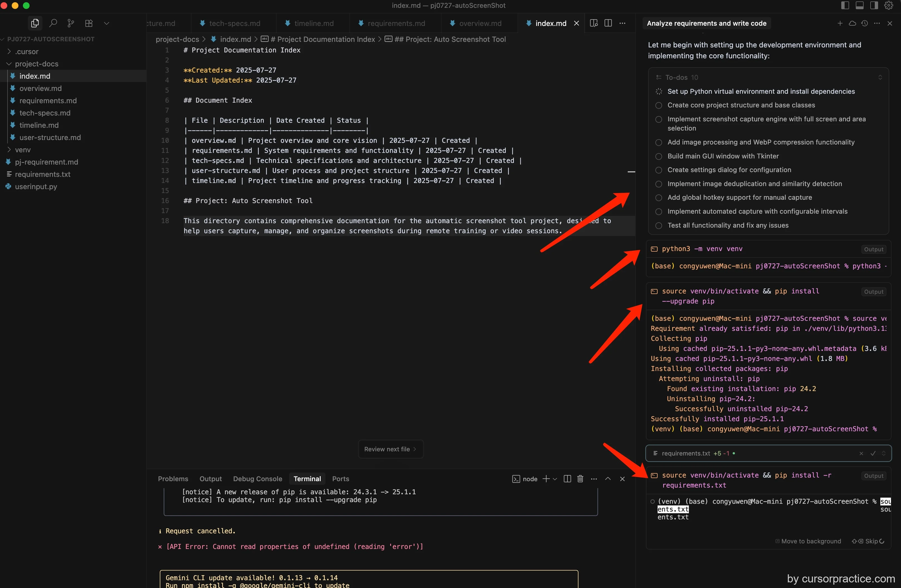Toggle 'Add image processing and WebP' to-do
The width and height of the screenshot is (901, 588).
659,142
